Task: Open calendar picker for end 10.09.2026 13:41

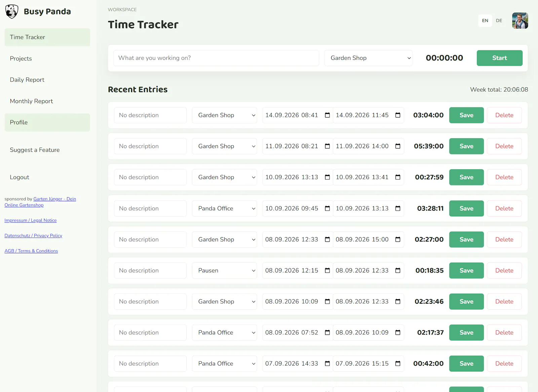Action: coord(398,177)
